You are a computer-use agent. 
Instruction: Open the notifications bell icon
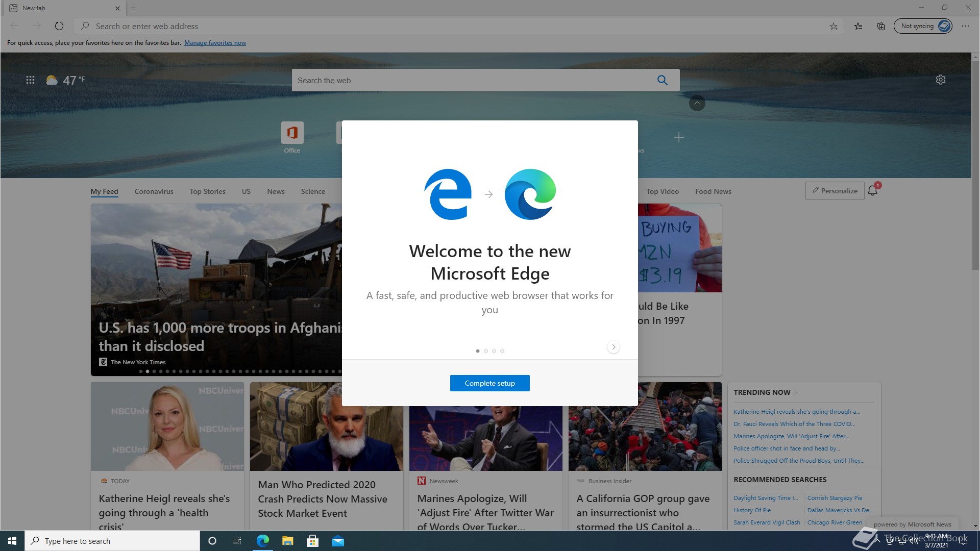(x=873, y=191)
